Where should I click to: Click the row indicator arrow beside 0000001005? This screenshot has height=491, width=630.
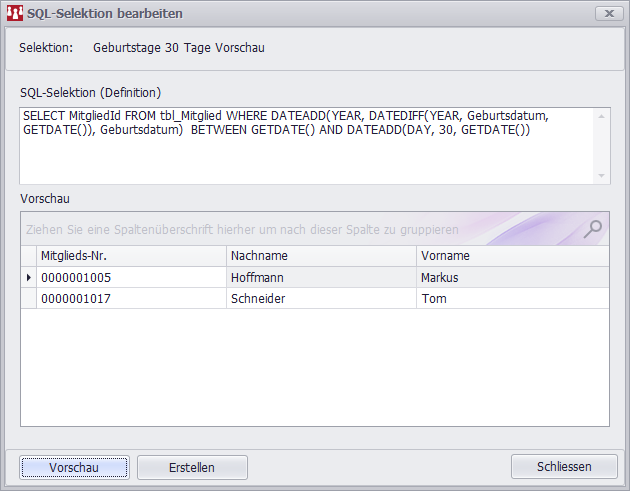28,277
